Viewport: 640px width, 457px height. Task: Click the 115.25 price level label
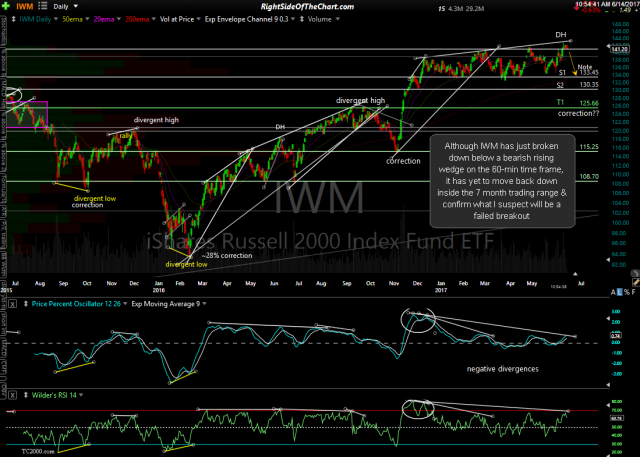point(589,147)
